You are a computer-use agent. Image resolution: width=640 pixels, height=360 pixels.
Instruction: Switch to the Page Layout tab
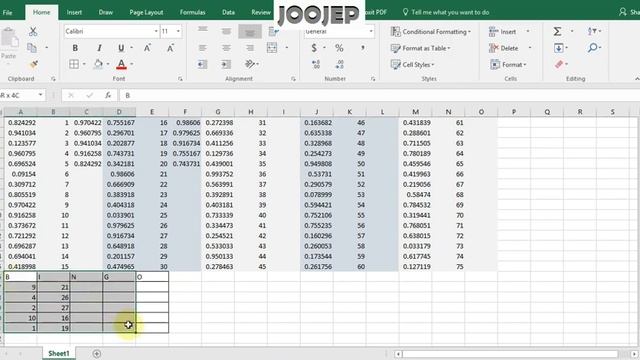point(146,12)
